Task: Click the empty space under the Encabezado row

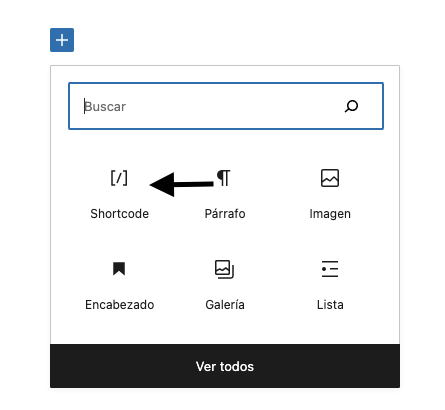Action: (225, 328)
